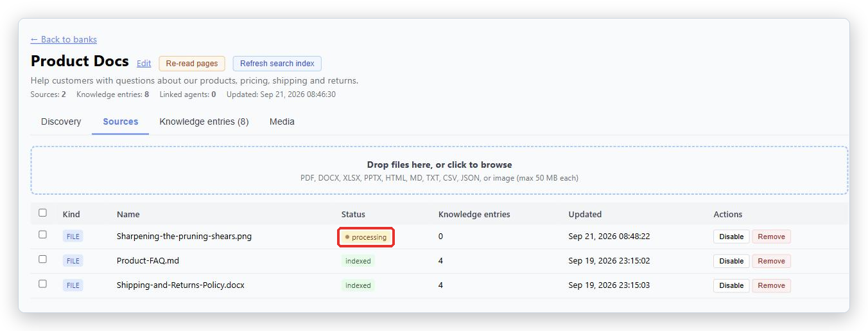The image size is (868, 331).
Task: Click the Edit link beside Product Docs
Action: 144,64
